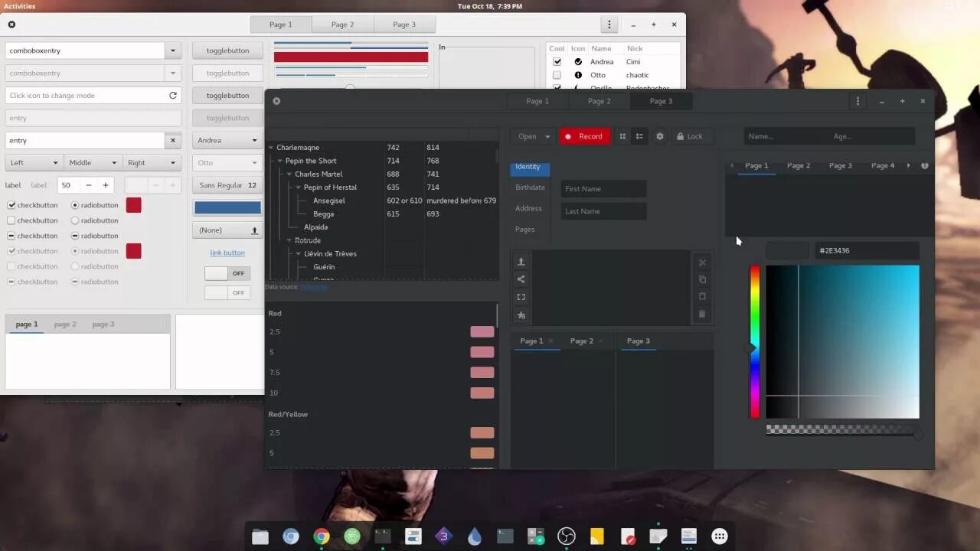Click the left arrow before dark notebook tabs
Image resolution: width=980 pixels, height=551 pixels.
point(732,165)
